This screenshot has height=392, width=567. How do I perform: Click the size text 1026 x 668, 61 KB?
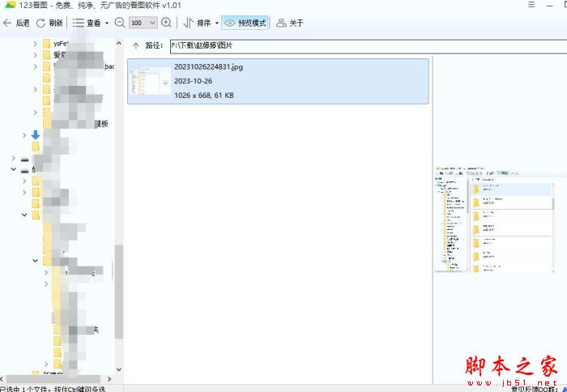[x=204, y=96]
